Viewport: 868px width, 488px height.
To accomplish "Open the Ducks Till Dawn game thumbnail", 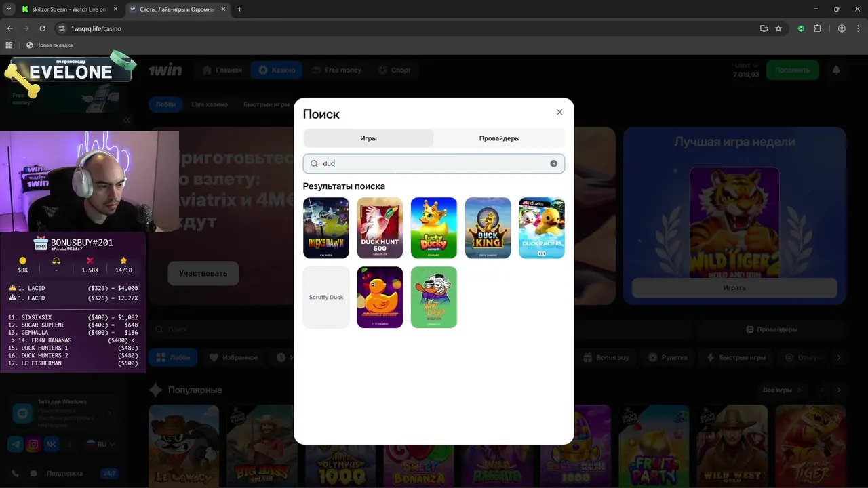I will pyautogui.click(x=326, y=228).
